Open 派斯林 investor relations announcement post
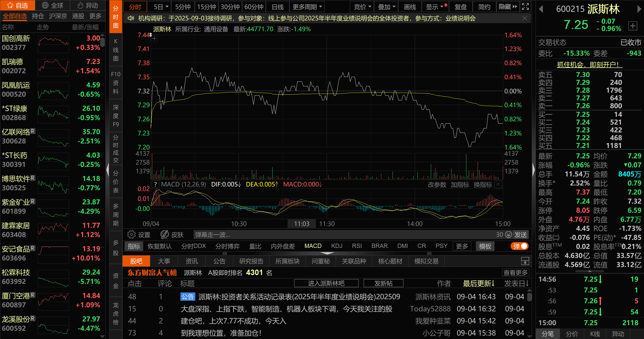This screenshot has width=644, height=339. click(x=290, y=297)
